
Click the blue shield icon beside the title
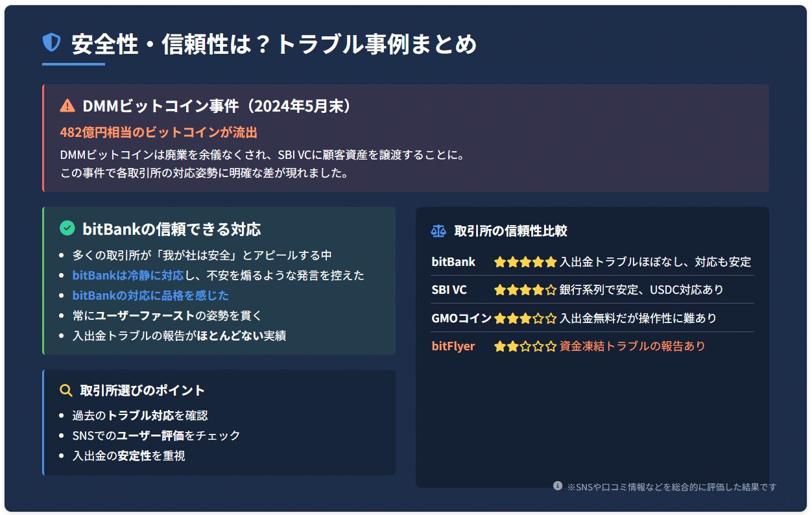(51, 43)
